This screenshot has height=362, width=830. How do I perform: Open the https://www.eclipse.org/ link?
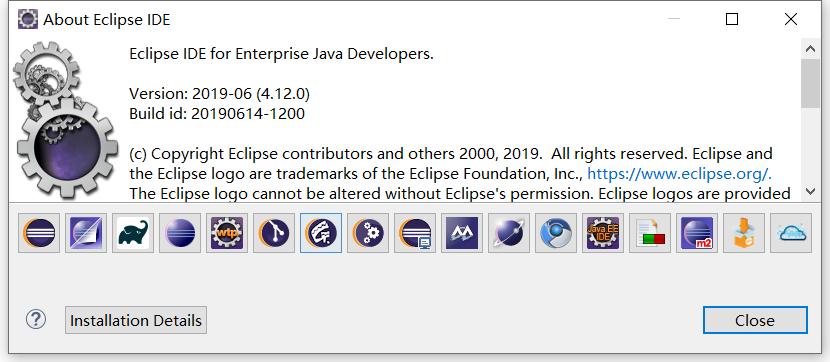click(x=680, y=174)
